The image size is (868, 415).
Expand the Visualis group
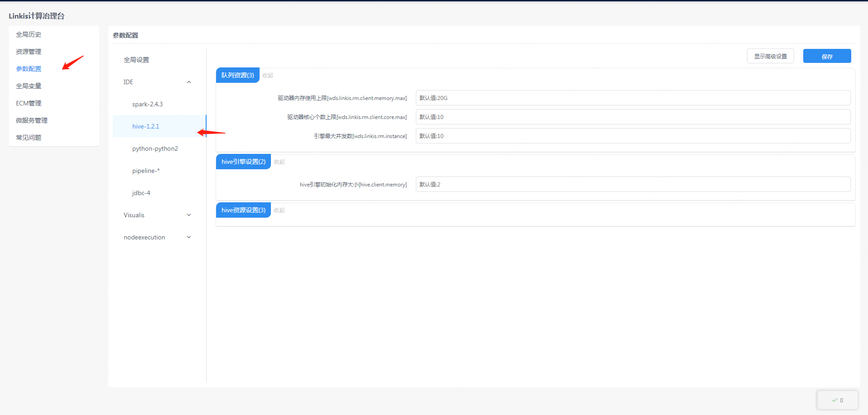(189, 215)
